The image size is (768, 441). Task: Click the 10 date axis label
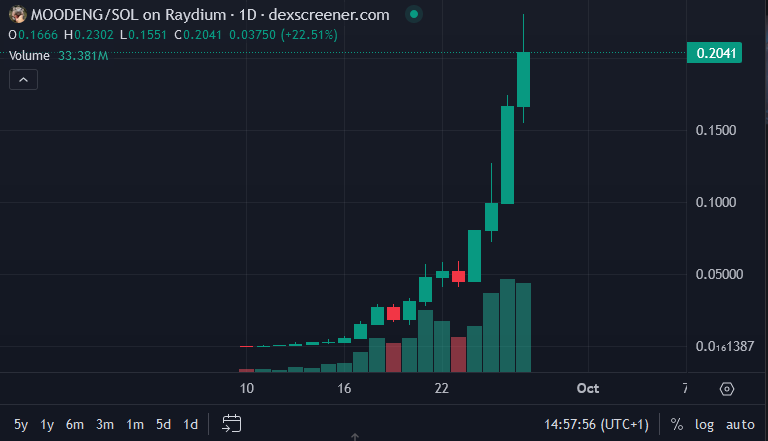[x=246, y=389]
